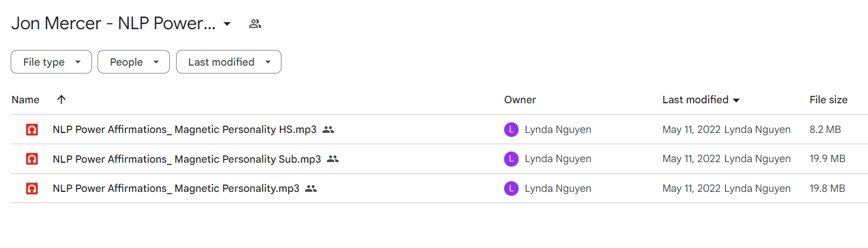The height and width of the screenshot is (248, 868).
Task: Open the Last modified filter chip
Action: [229, 62]
